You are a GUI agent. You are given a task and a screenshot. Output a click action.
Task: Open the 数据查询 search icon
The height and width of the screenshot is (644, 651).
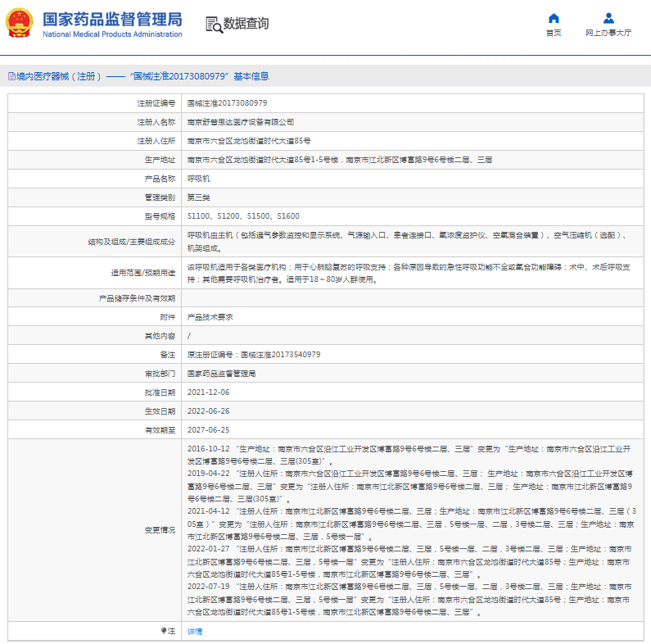click(x=215, y=25)
